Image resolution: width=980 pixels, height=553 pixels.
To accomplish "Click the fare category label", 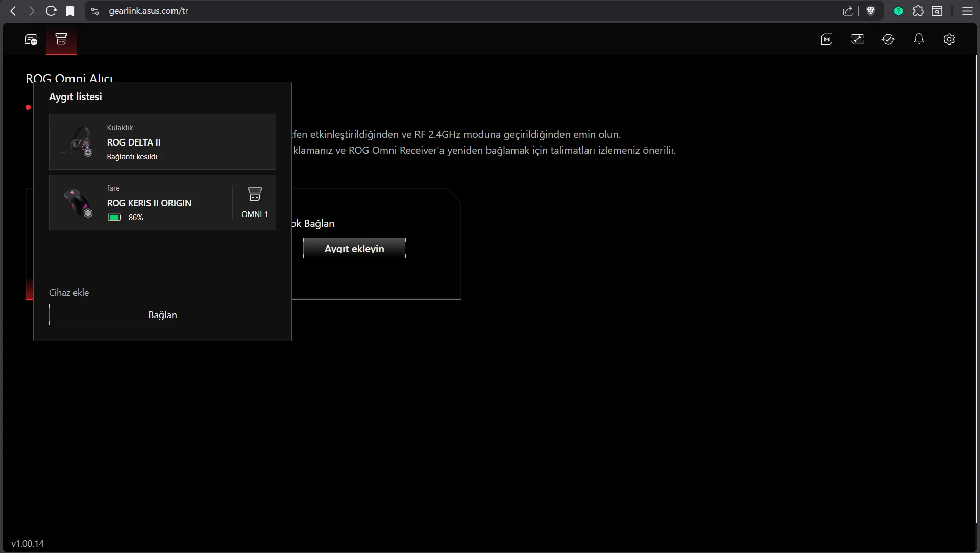I will (x=113, y=188).
